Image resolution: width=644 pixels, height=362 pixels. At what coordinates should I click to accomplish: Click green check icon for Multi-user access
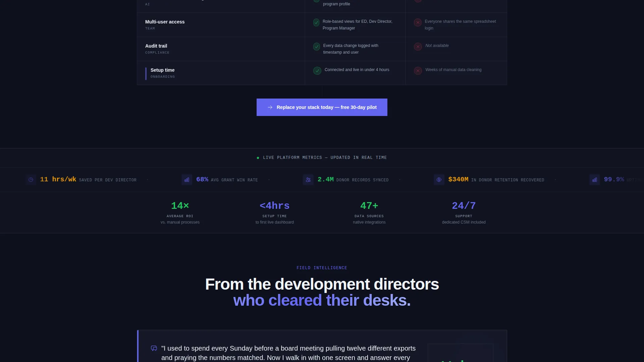[x=316, y=22]
